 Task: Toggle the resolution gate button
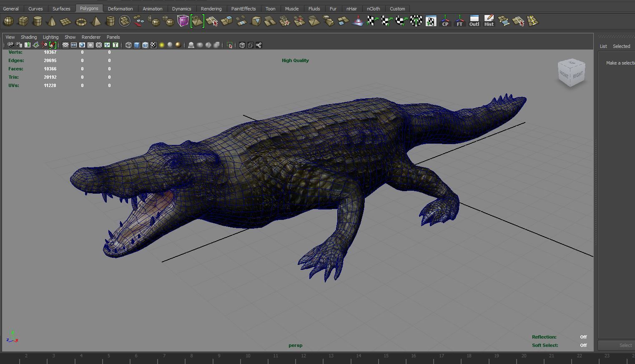pos(82,45)
